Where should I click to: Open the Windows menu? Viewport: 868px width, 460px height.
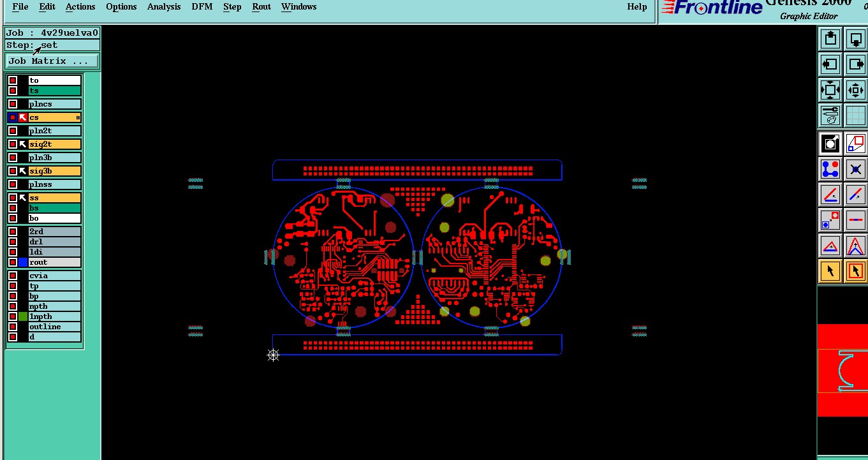click(x=298, y=7)
